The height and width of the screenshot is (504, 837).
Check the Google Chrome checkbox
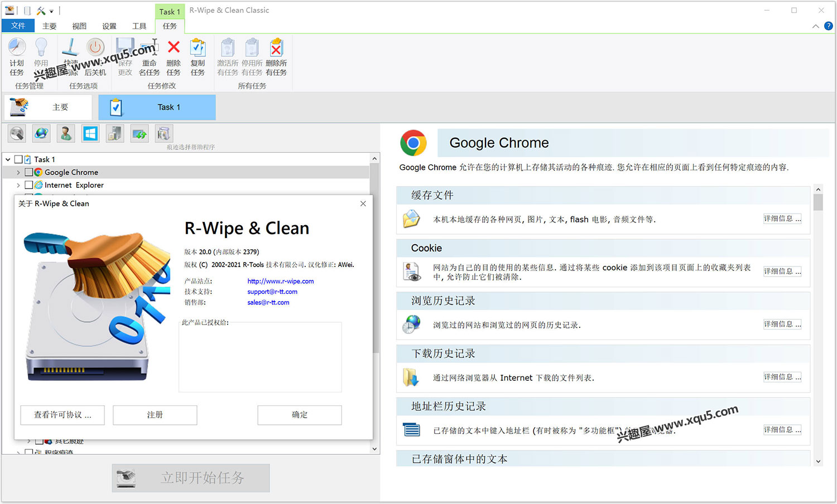point(29,172)
